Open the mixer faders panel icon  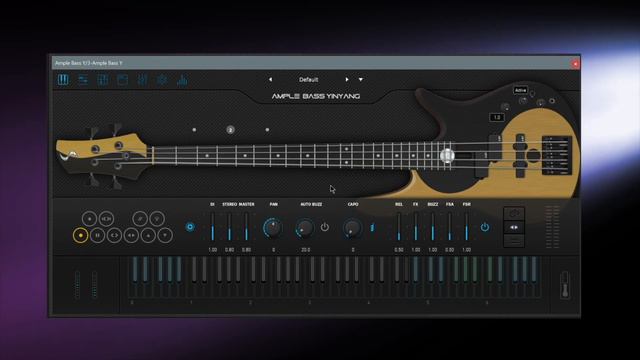click(142, 80)
